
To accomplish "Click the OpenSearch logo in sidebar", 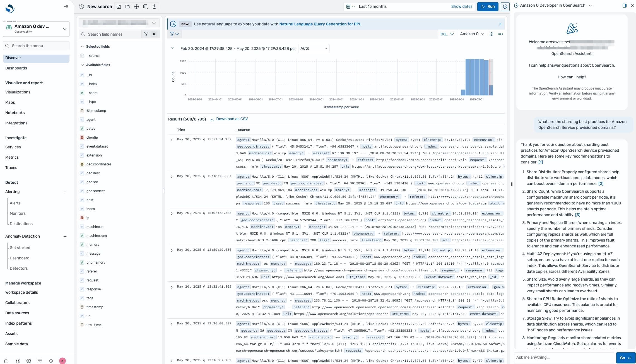I will coord(10,8).
